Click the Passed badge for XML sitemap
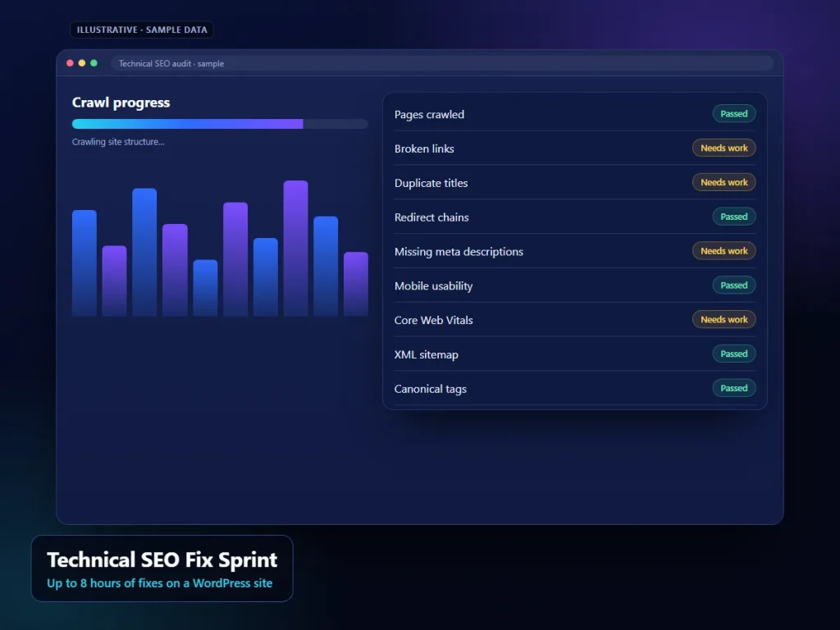Screen dimensions: 840x630 (x=734, y=354)
